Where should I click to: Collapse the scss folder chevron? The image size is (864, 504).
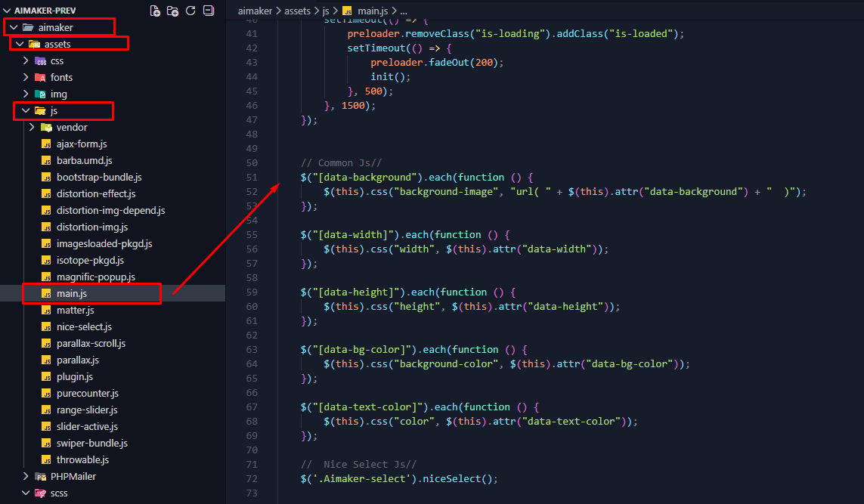(x=26, y=493)
